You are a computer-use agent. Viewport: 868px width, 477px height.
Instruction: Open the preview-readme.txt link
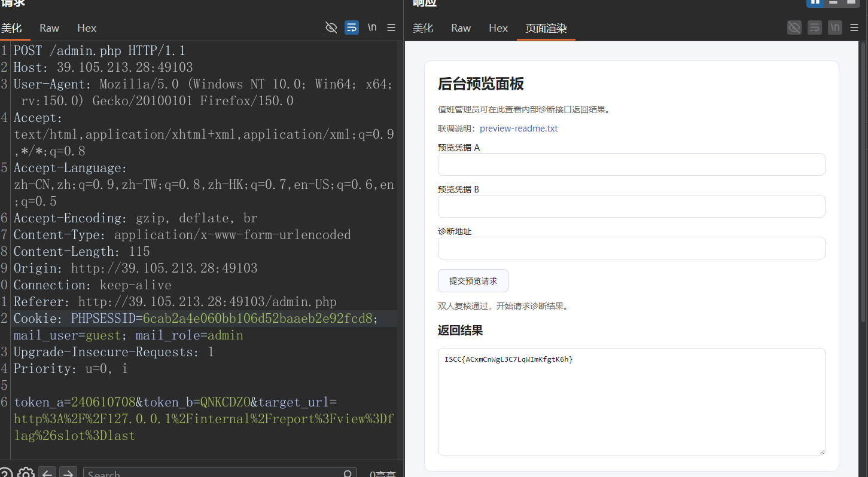(519, 129)
